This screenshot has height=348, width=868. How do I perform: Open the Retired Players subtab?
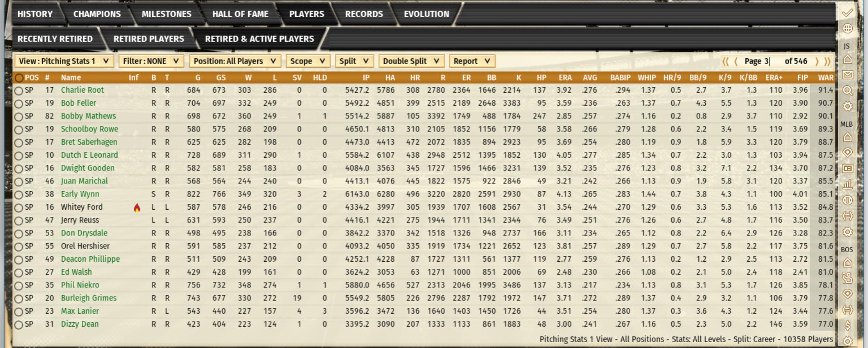pos(149,39)
